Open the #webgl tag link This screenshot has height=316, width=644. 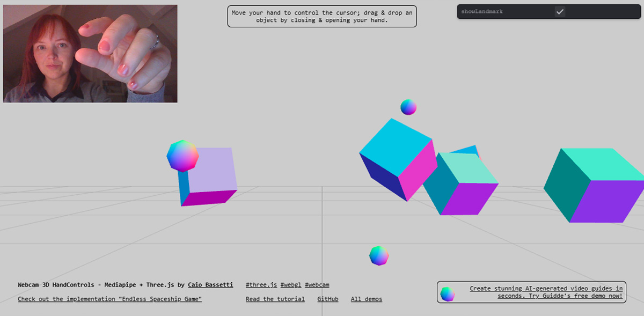click(x=290, y=285)
